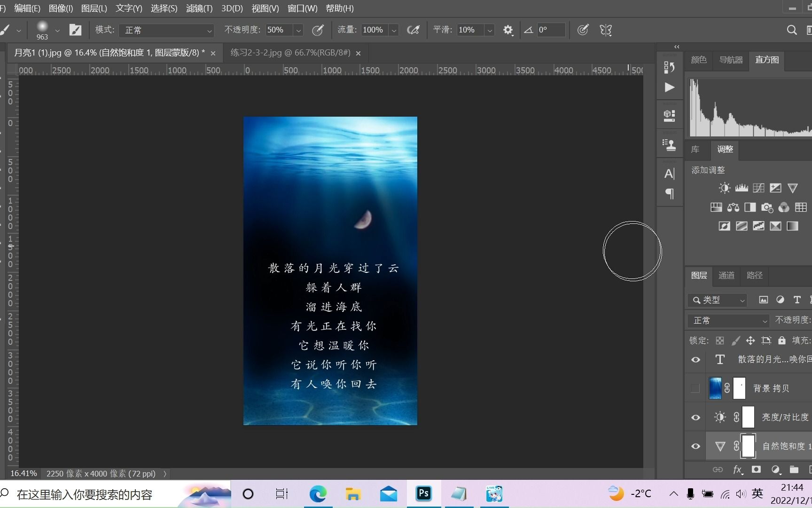The width and height of the screenshot is (812, 508).
Task: Expand status bar info arrow
Action: click(x=165, y=474)
